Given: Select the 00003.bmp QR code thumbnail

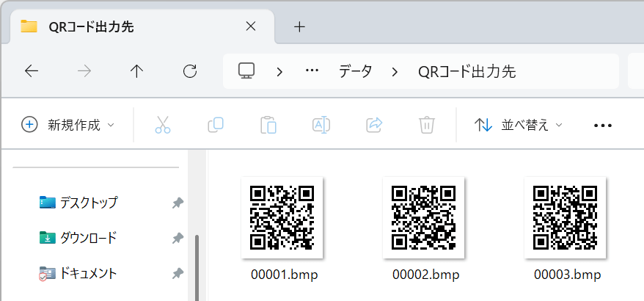Looking at the screenshot, I should tap(565, 217).
